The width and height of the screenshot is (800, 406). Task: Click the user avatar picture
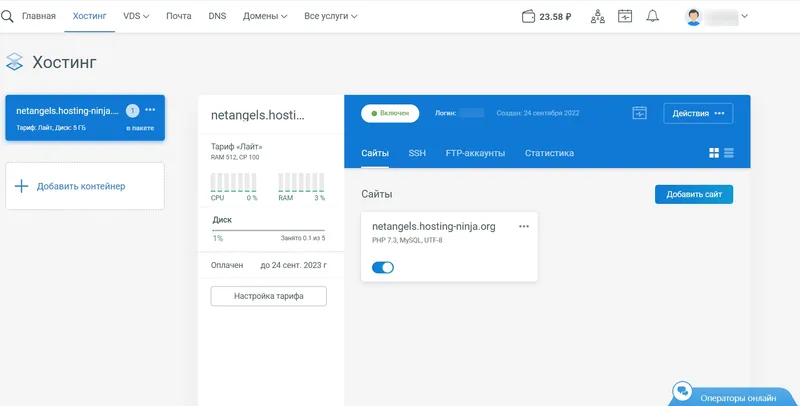[x=693, y=17]
